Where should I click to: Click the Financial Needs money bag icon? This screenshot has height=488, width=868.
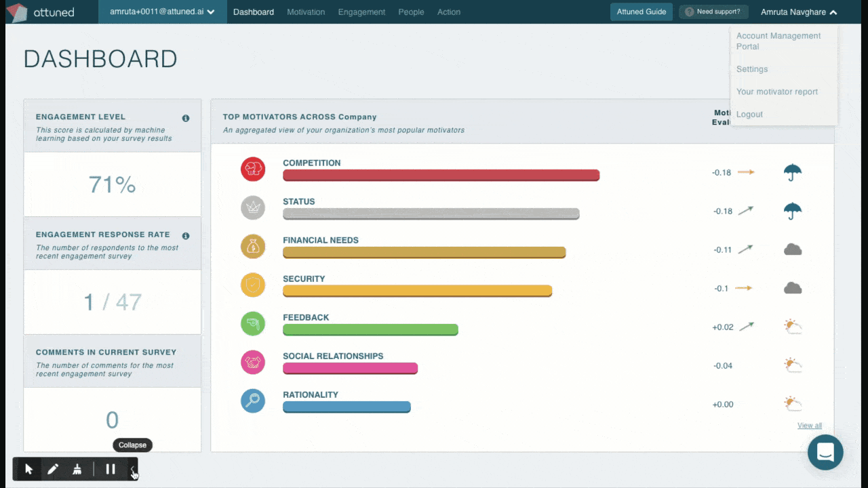coord(253,246)
